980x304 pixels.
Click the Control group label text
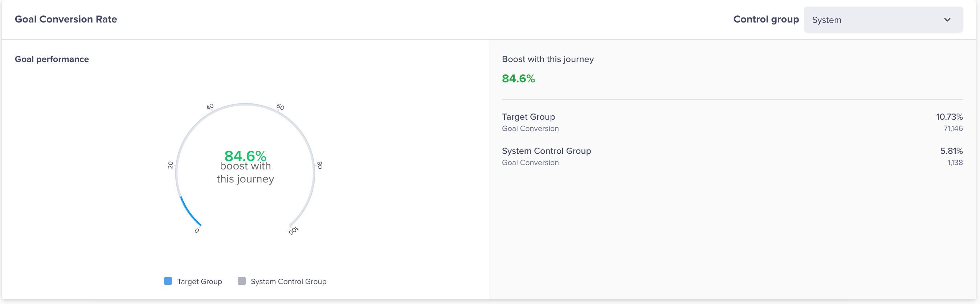click(x=765, y=19)
